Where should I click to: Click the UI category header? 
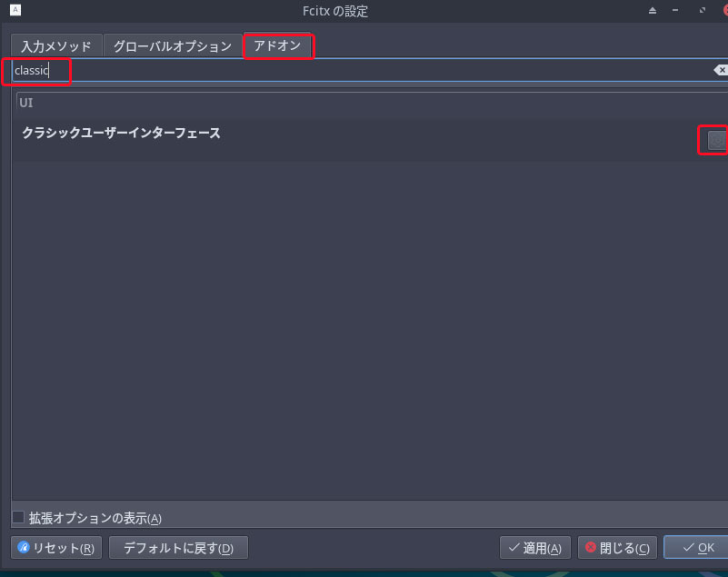pyautogui.click(x=372, y=103)
